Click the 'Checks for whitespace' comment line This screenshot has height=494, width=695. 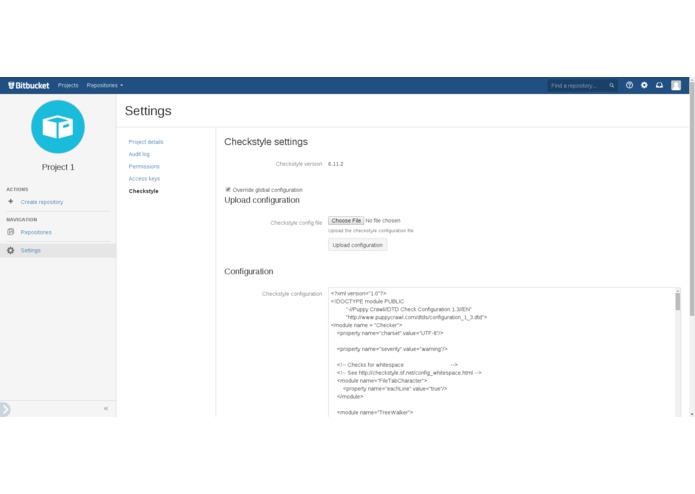[397, 365]
